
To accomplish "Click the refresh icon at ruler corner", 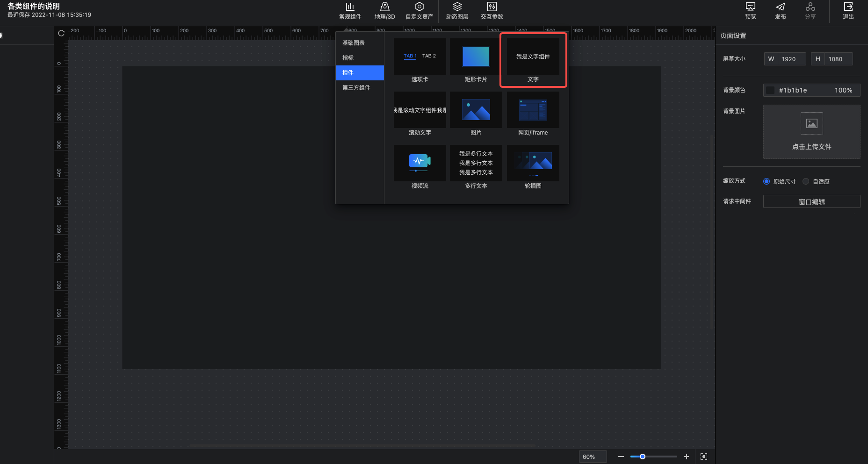I will (61, 33).
